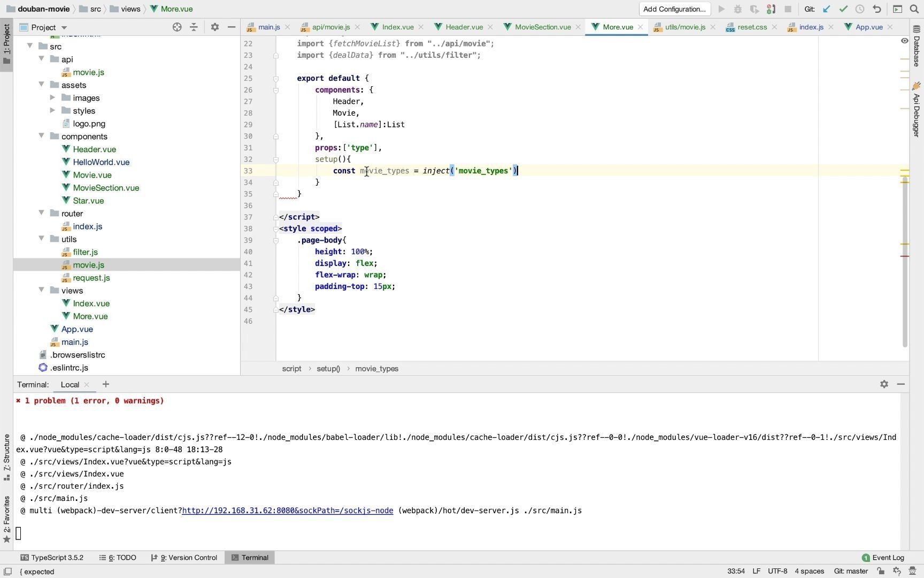The image size is (924, 578).
Task: Click Add Configuration button
Action: coord(674,9)
